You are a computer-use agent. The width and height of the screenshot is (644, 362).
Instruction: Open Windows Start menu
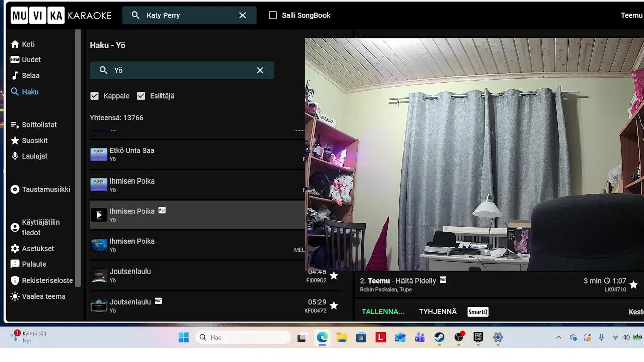click(x=184, y=337)
